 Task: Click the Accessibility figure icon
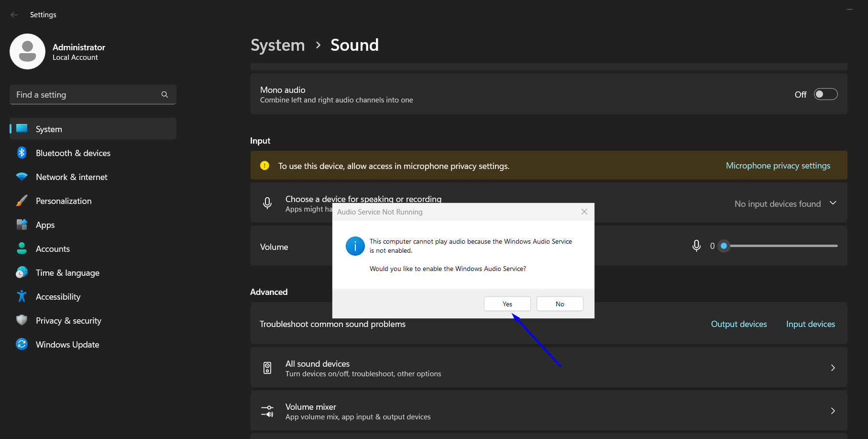(x=22, y=296)
